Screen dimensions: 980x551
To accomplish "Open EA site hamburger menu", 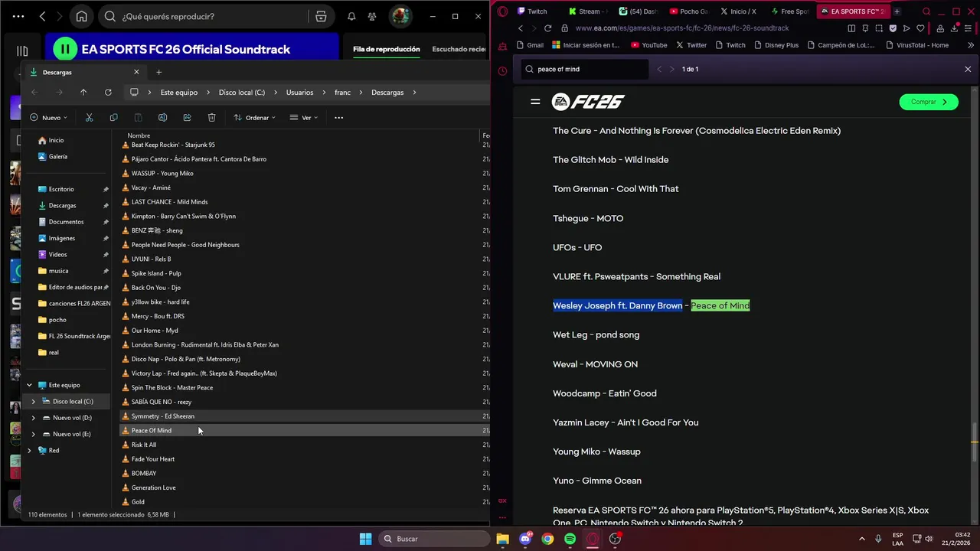I will point(535,102).
